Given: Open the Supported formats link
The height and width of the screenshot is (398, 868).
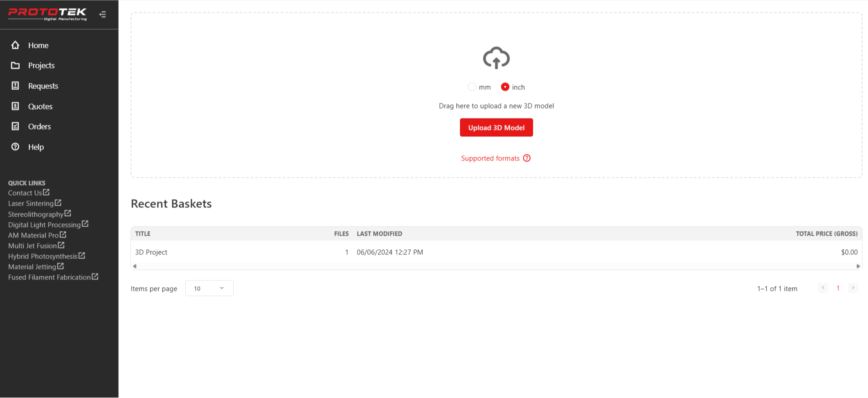Looking at the screenshot, I should tap(490, 158).
